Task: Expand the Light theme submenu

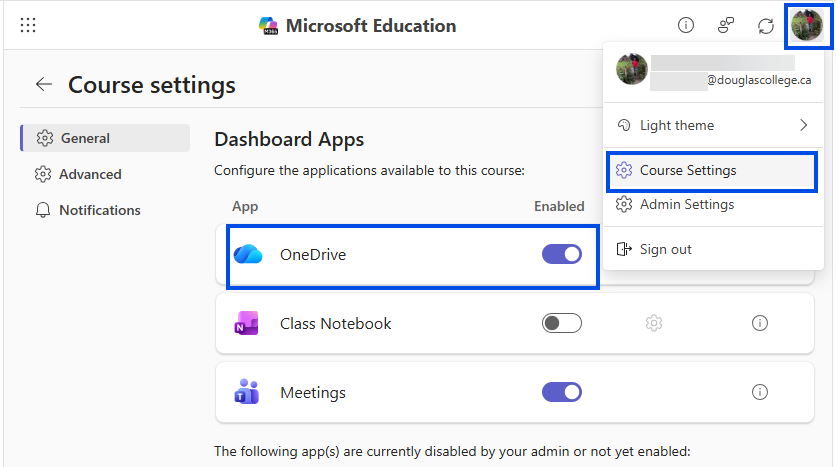Action: [x=713, y=125]
